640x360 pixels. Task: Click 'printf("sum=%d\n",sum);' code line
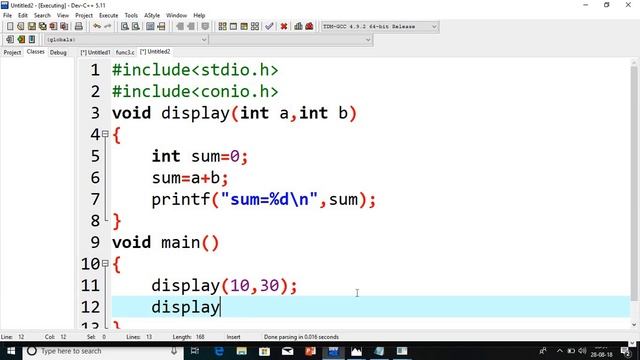pos(264,200)
